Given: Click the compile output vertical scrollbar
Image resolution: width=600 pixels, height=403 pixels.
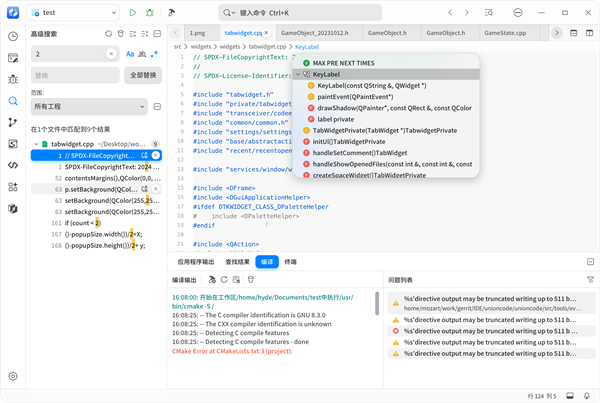Looking at the screenshot, I should (x=377, y=303).
